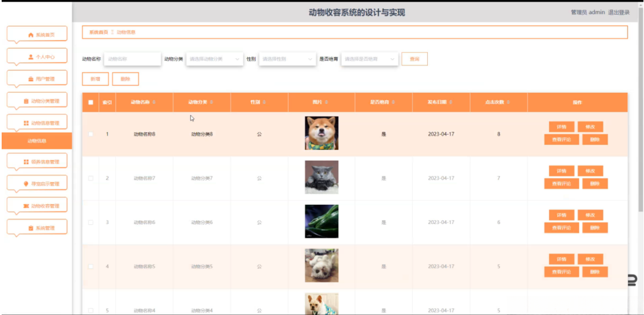The width and height of the screenshot is (644, 315).
Task: Click 查看评论 for row 动物名称8
Action: point(562,139)
